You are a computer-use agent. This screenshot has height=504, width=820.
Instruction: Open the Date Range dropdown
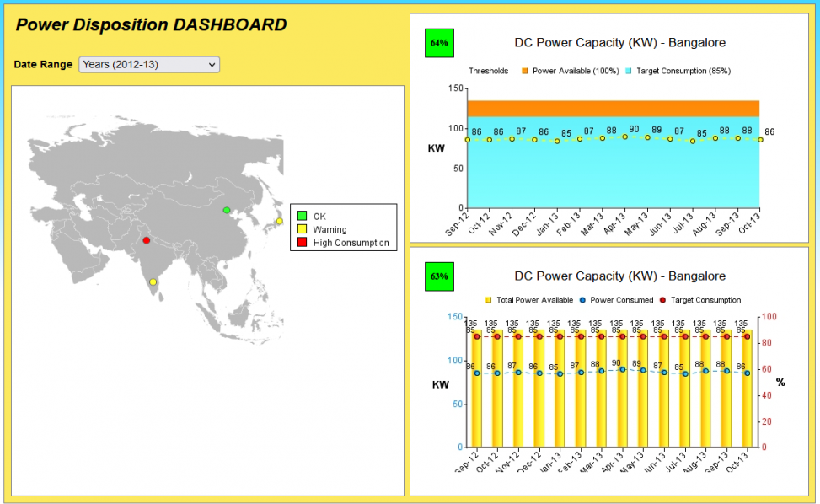(149, 65)
